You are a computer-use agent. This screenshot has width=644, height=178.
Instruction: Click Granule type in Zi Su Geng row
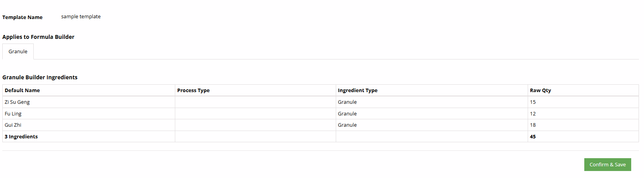[347, 102]
